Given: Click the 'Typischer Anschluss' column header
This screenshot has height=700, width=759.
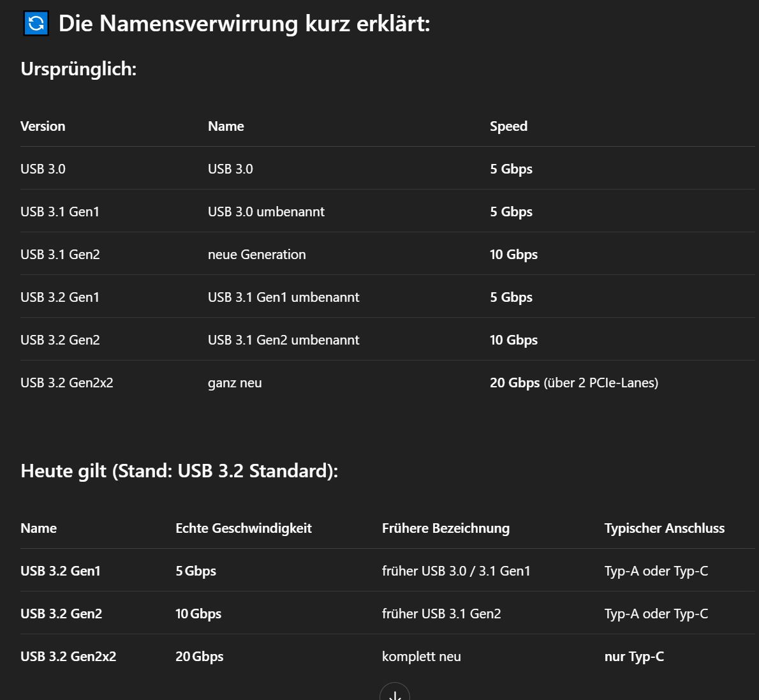Looking at the screenshot, I should click(x=665, y=528).
